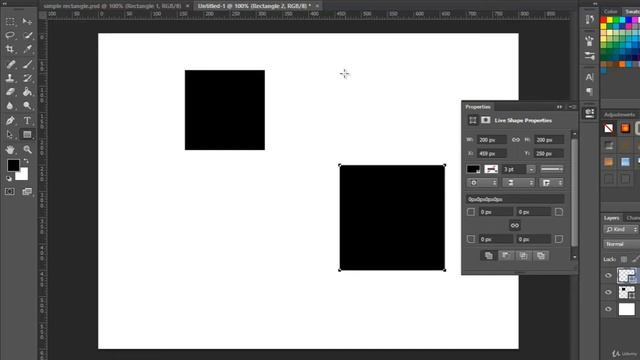Change the screen mode
The height and width of the screenshot is (360, 640).
27,191
